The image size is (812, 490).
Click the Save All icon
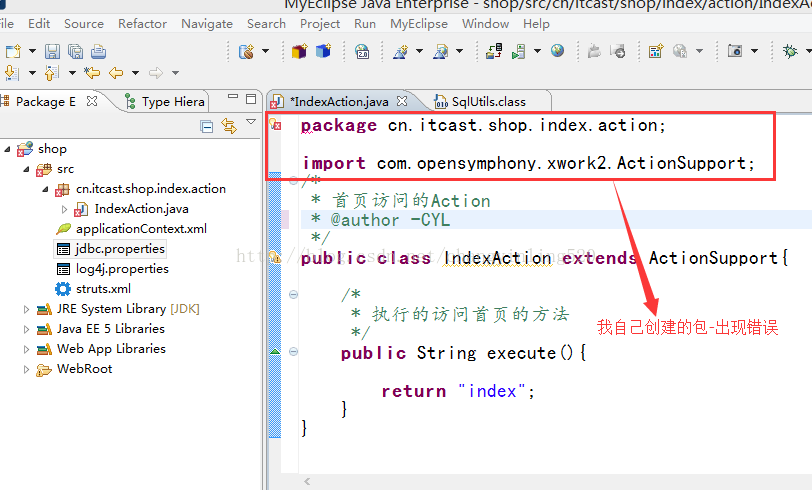pyautogui.click(x=76, y=51)
